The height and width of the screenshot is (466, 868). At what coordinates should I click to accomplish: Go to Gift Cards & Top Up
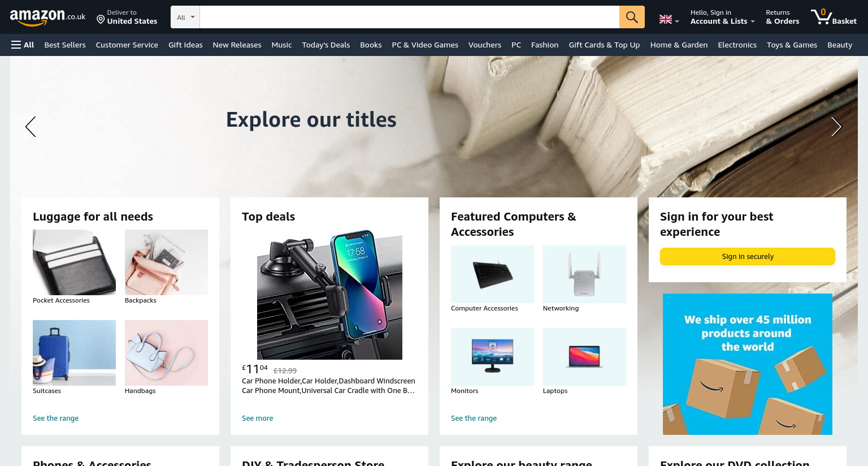[604, 45]
